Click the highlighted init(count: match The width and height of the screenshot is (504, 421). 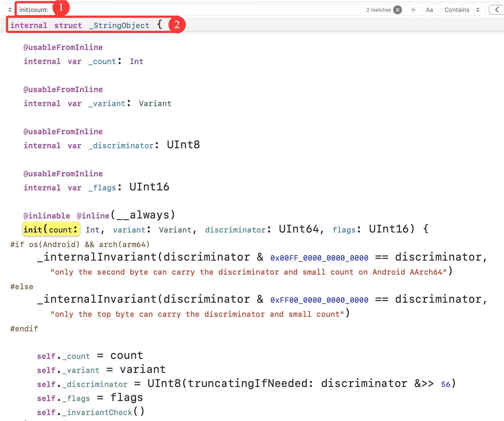coord(51,229)
